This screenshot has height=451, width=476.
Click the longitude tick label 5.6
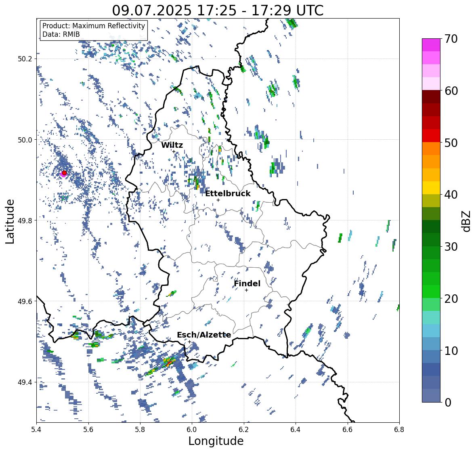88,429
